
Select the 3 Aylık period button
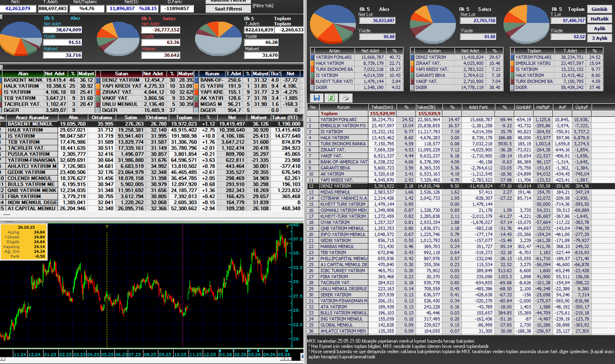[x=599, y=38]
